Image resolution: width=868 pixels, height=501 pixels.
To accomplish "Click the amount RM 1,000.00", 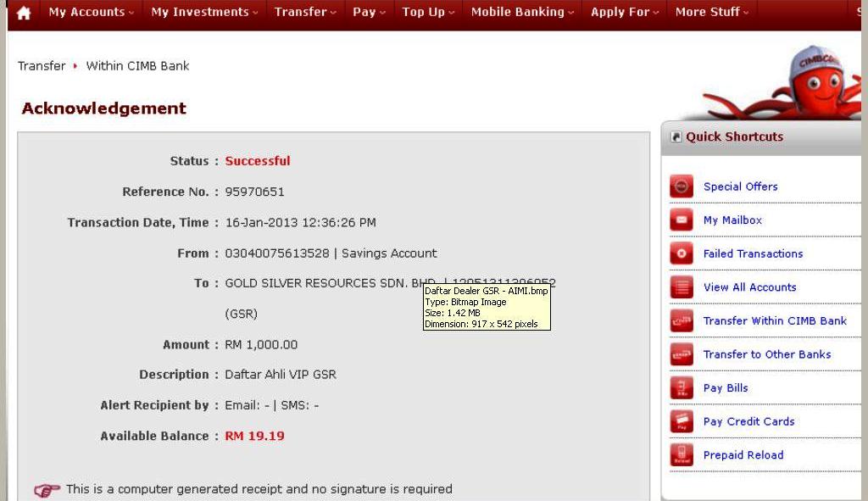I will coord(261,345).
